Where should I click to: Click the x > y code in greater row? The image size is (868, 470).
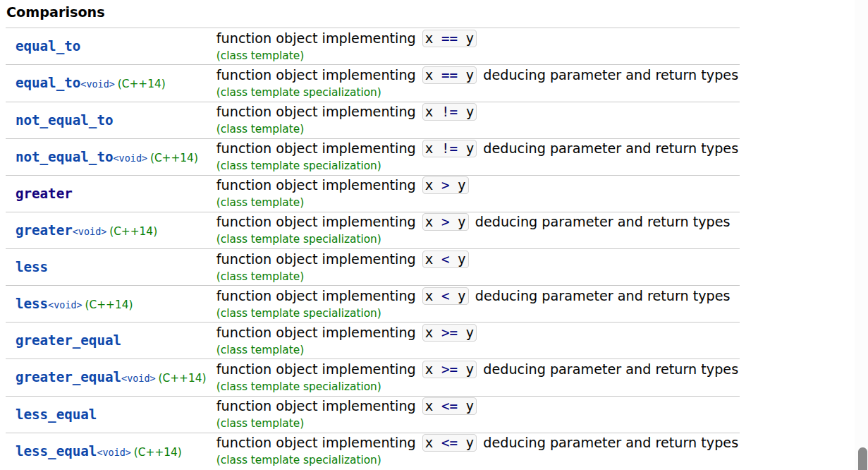[445, 186]
